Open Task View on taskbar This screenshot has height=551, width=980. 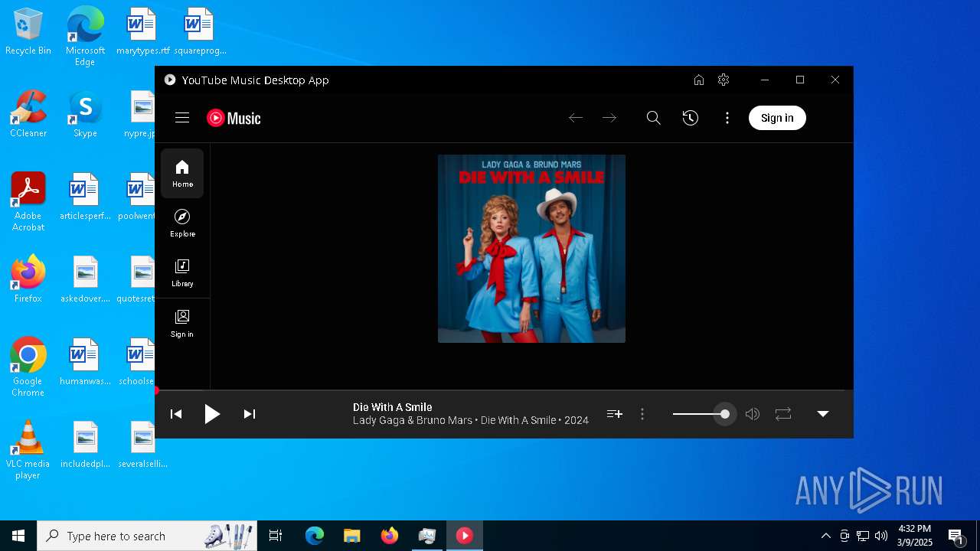tap(276, 536)
